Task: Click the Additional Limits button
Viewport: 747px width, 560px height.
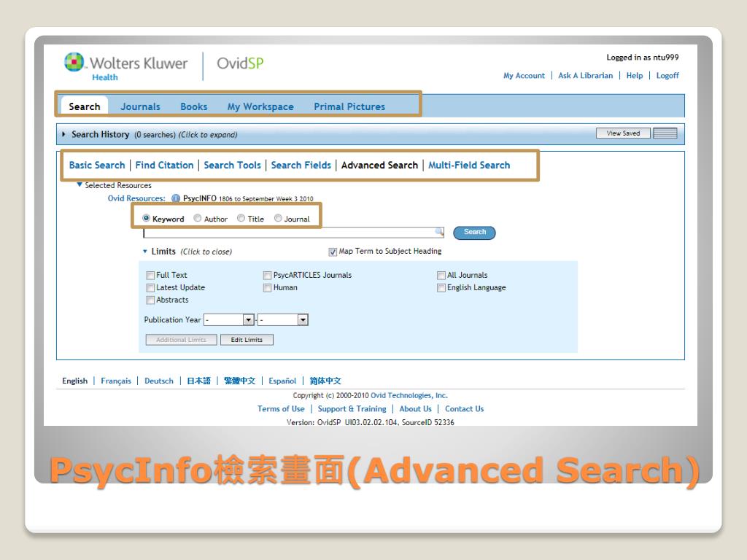Action: click(181, 340)
